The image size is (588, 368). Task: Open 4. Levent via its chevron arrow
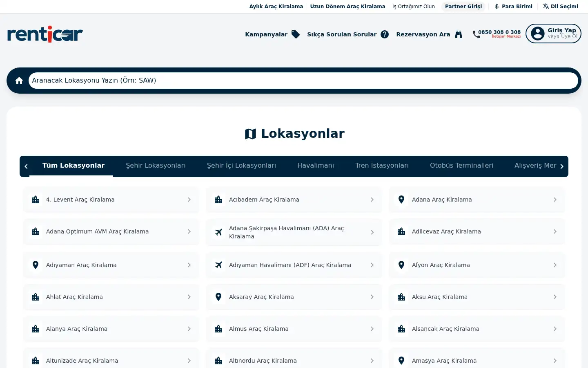point(189,200)
